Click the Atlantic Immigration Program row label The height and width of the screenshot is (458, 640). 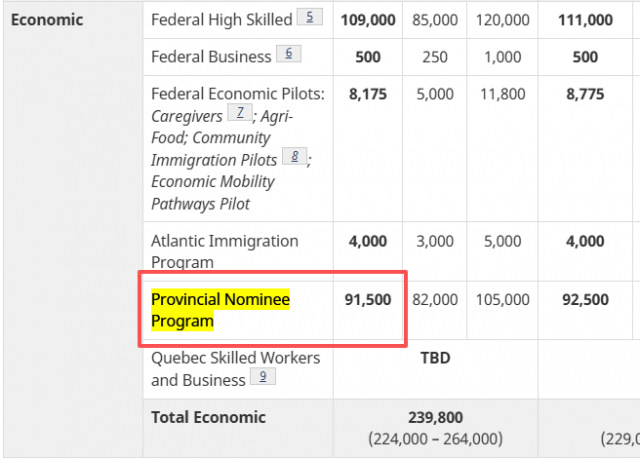[224, 251]
